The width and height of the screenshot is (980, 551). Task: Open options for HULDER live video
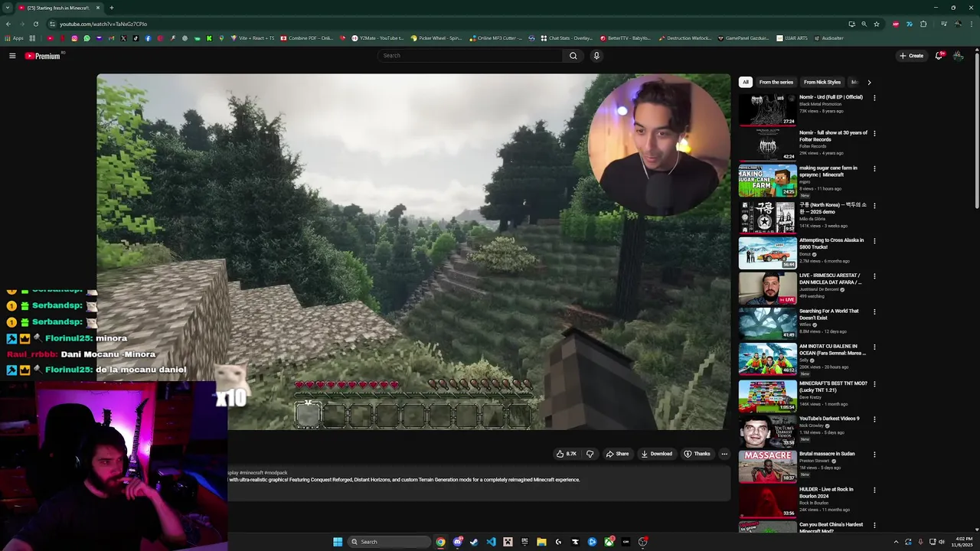click(x=874, y=491)
